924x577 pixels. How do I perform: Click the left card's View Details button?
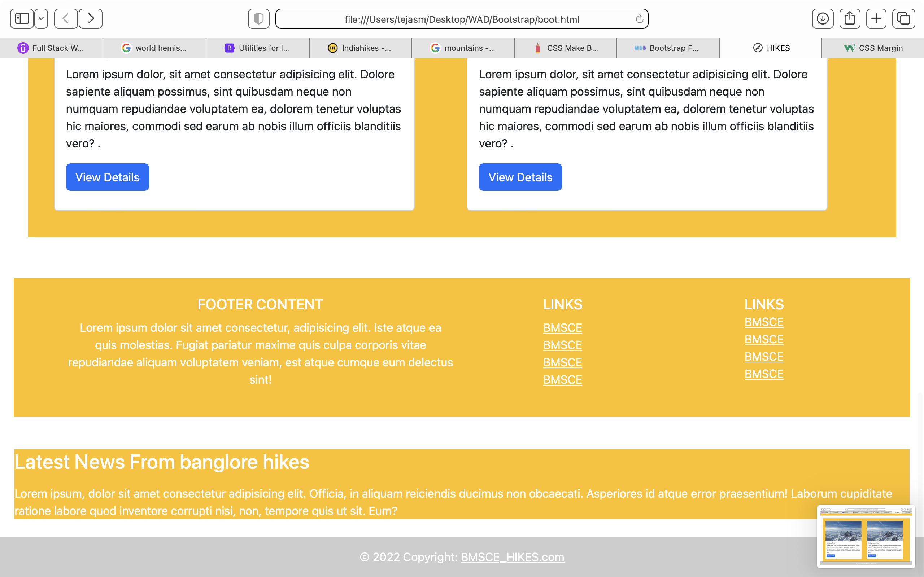tap(107, 177)
